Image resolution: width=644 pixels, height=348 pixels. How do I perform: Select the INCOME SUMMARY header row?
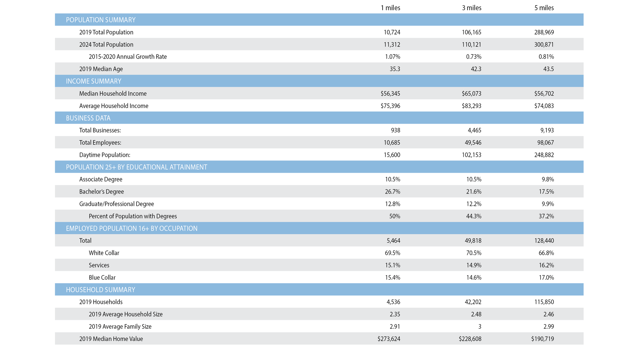tap(93, 81)
